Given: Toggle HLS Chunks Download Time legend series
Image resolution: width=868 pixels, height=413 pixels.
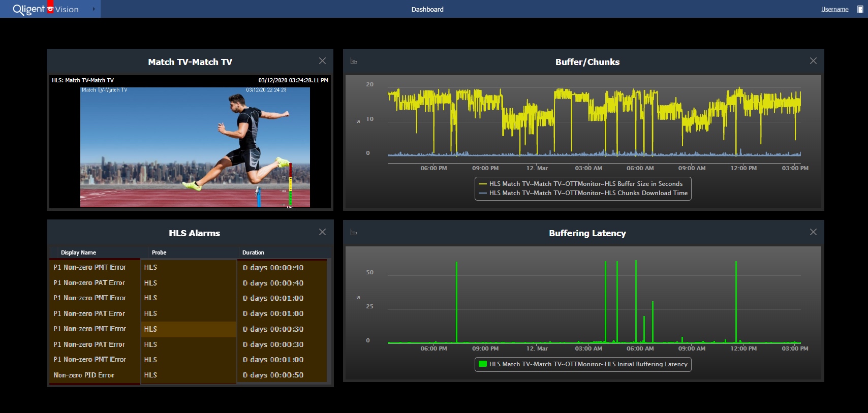Looking at the screenshot, I should click(588, 193).
